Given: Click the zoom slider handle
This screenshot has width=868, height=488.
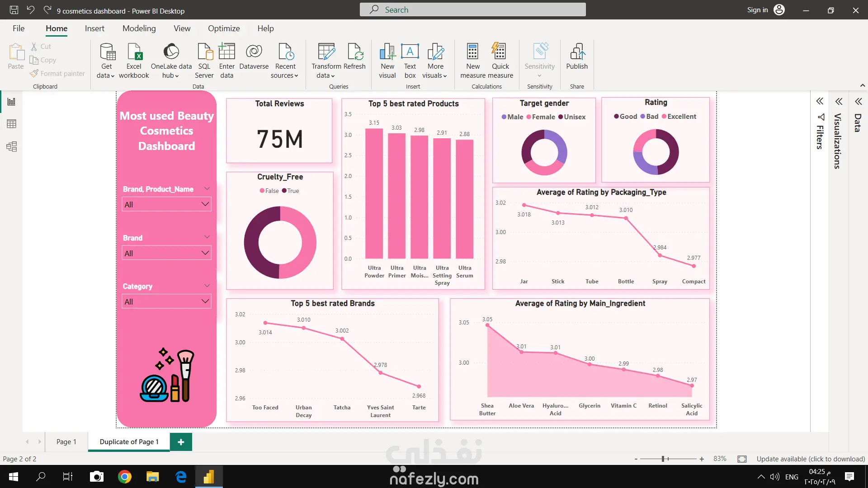Looking at the screenshot, I should tap(663, 459).
